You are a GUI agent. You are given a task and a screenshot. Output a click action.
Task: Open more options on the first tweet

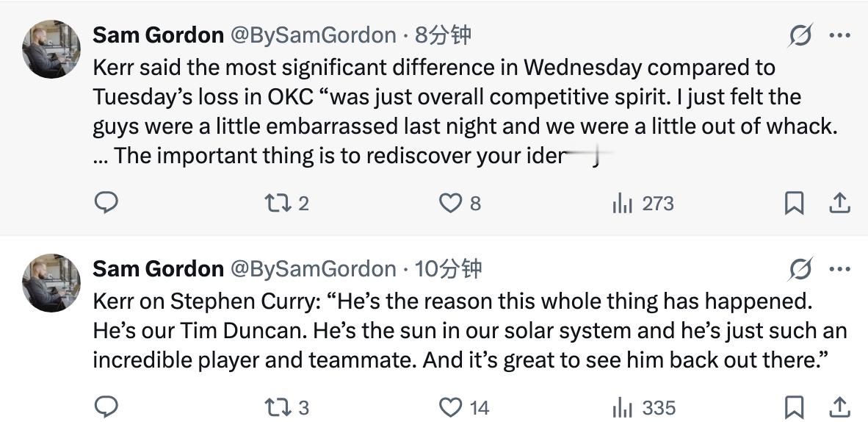pyautogui.click(x=839, y=35)
